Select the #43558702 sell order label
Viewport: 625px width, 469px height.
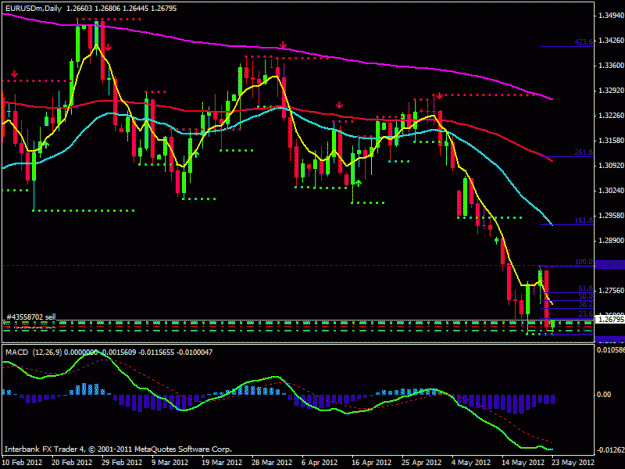click(x=31, y=317)
